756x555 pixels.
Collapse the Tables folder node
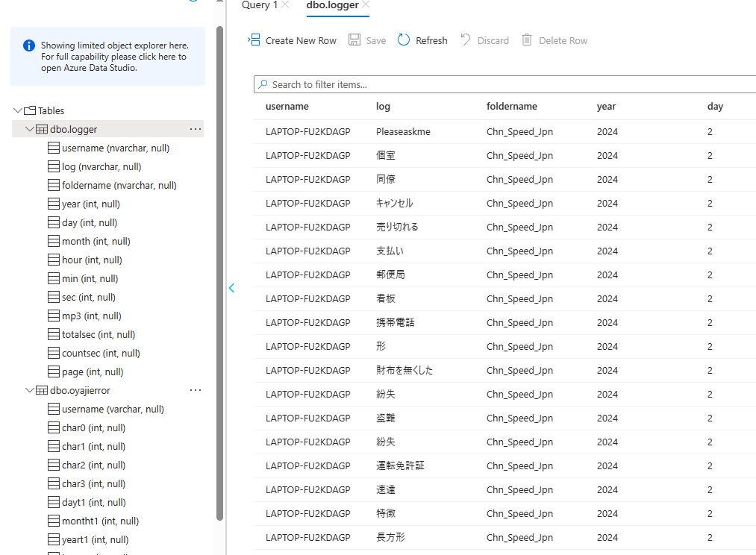pyautogui.click(x=18, y=110)
